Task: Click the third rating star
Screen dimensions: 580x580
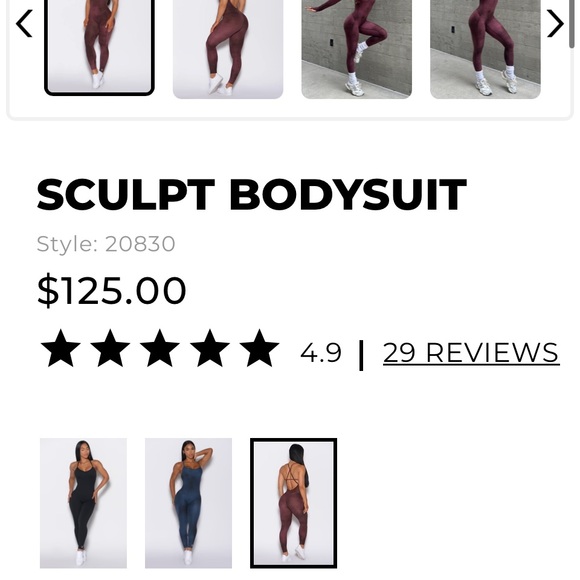Action: click(160, 348)
